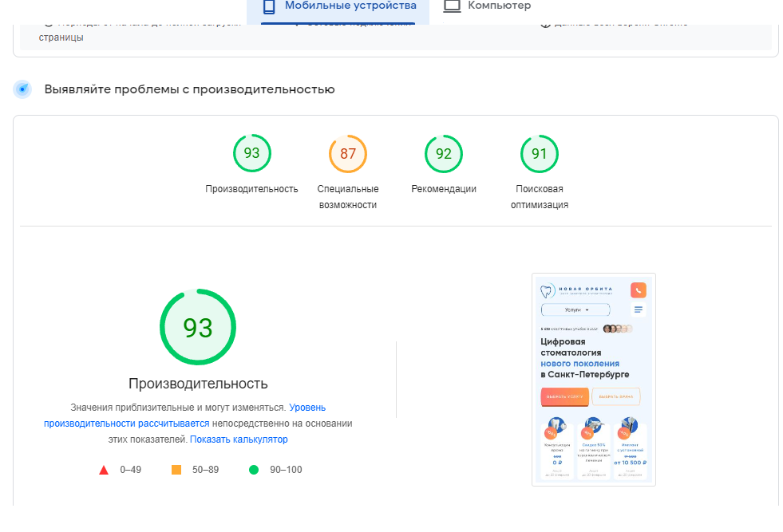Viewport: 783px width, 532px height.
Task: Select the Поисковая оптимизация 91 score gauge
Action: (540, 154)
